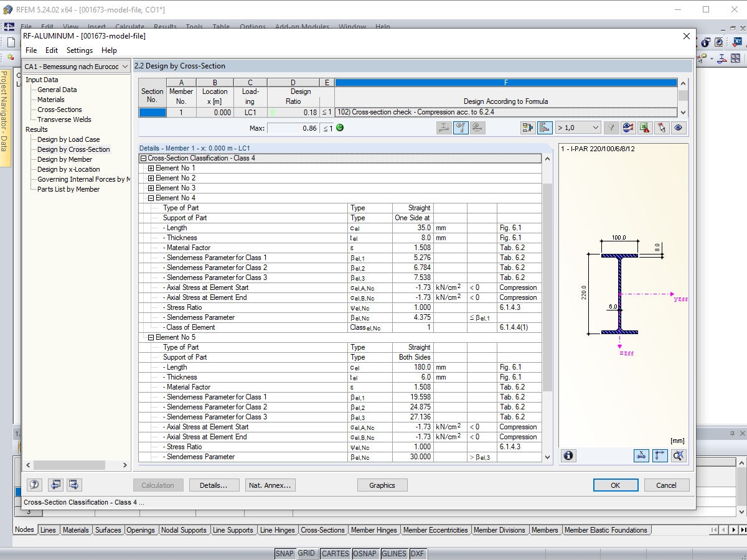Toggle dimensions display icon under preview
Screen dimensions: 747x560
[x=642, y=455]
